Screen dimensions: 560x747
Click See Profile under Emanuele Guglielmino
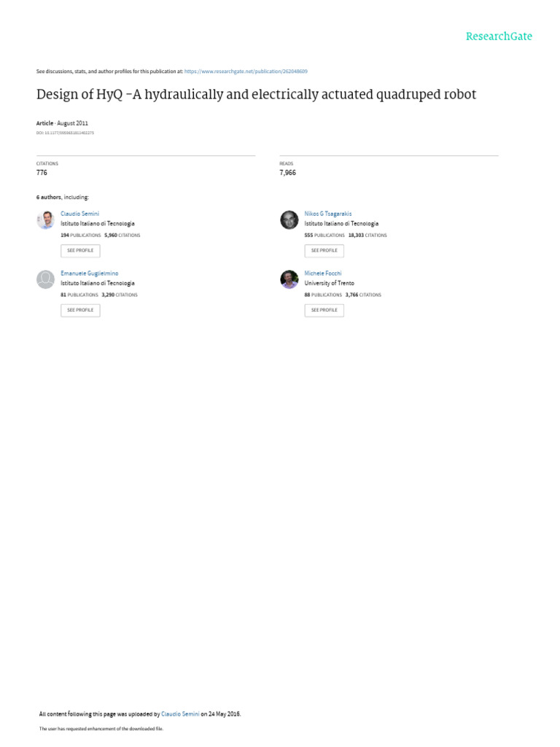[80, 310]
